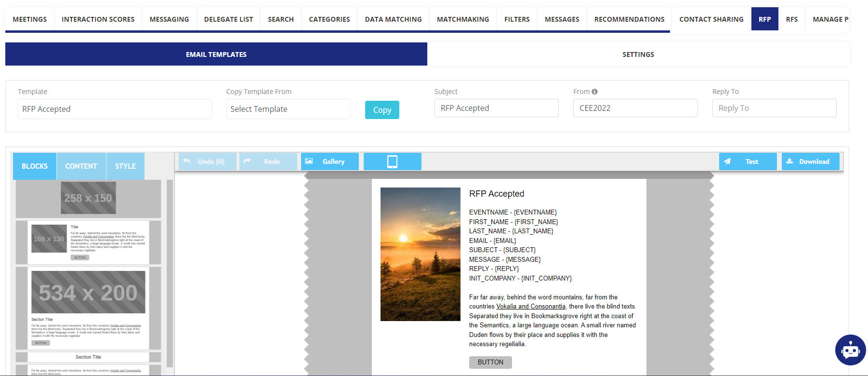Expand the Select Template dropdown
The width and height of the screenshot is (868, 376).
(288, 109)
